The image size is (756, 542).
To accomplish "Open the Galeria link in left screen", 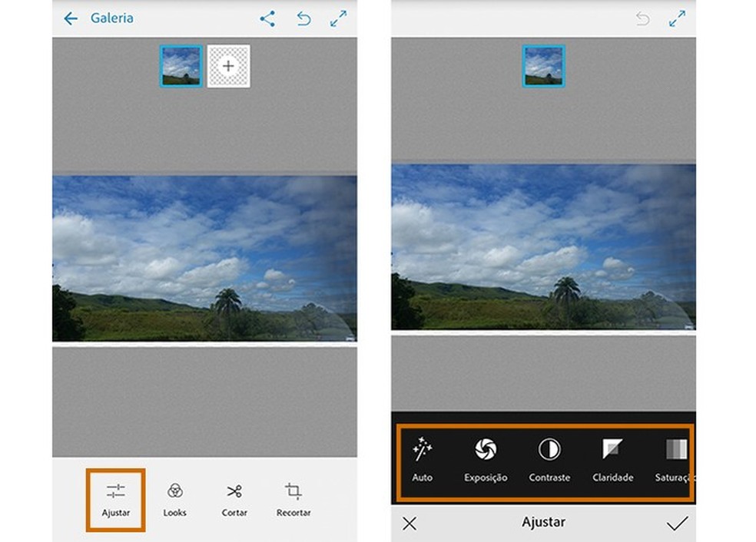I will (112, 18).
